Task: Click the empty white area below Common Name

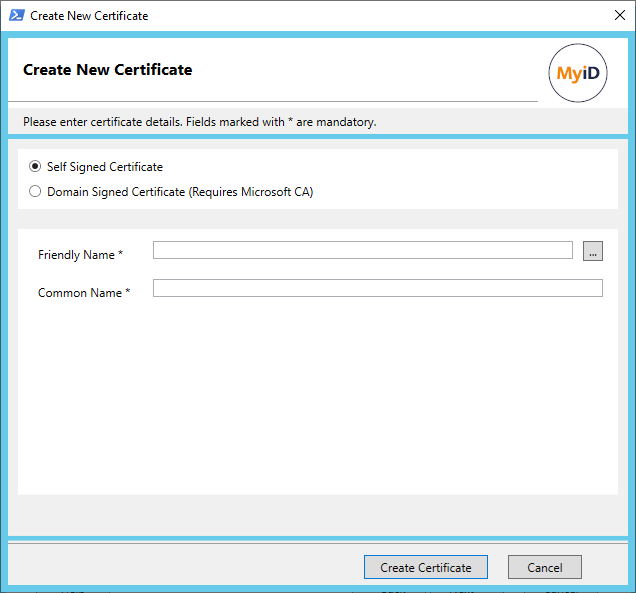Action: click(x=317, y=400)
